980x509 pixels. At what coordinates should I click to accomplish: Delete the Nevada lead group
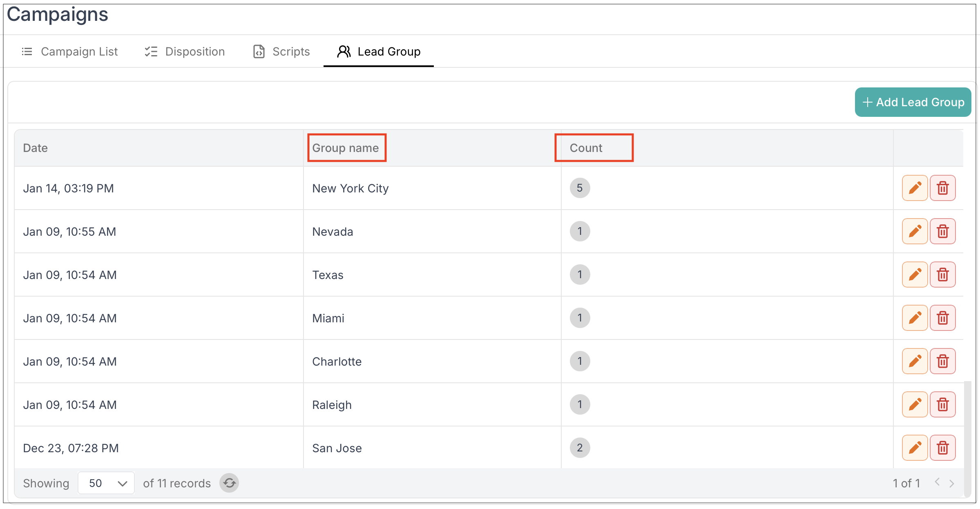942,231
